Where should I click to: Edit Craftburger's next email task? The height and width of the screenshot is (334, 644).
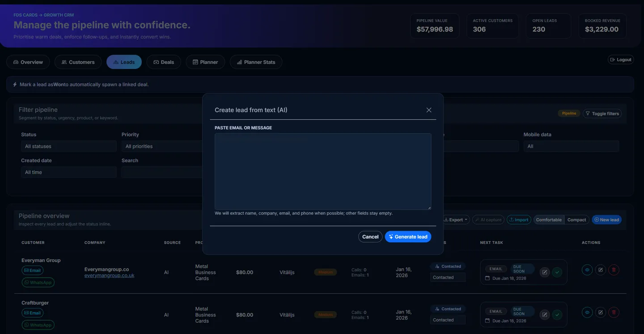click(x=544, y=315)
